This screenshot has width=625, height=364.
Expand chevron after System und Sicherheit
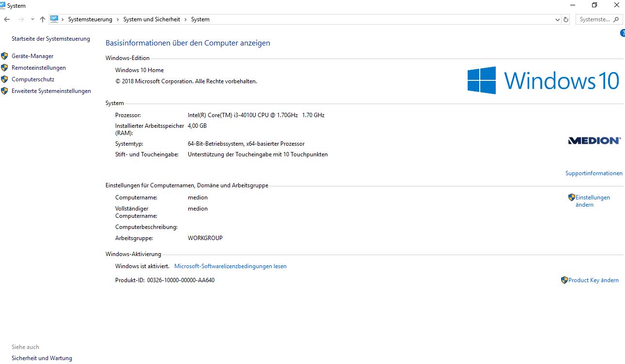[x=185, y=19]
